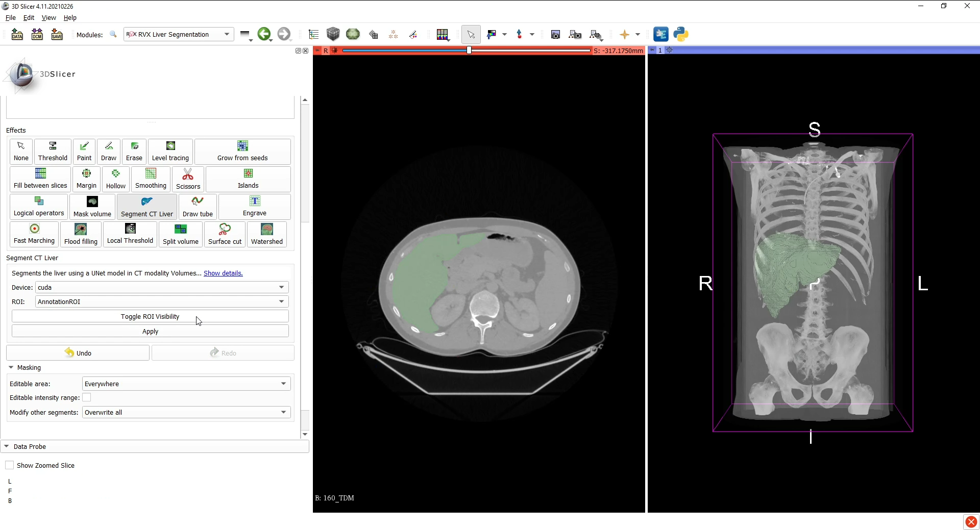
Task: Toggle ROI Visibility
Action: pos(150,316)
